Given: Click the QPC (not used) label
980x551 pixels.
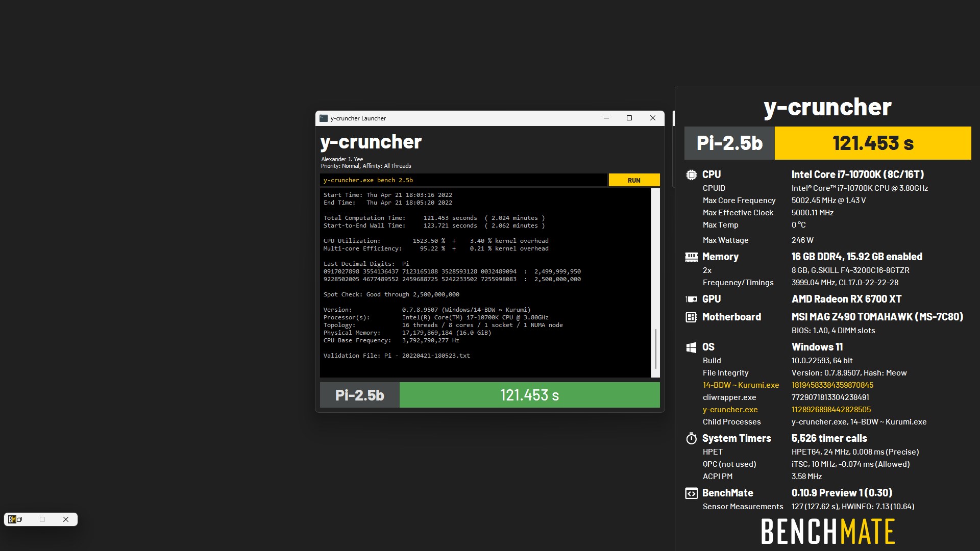Looking at the screenshot, I should click(729, 464).
